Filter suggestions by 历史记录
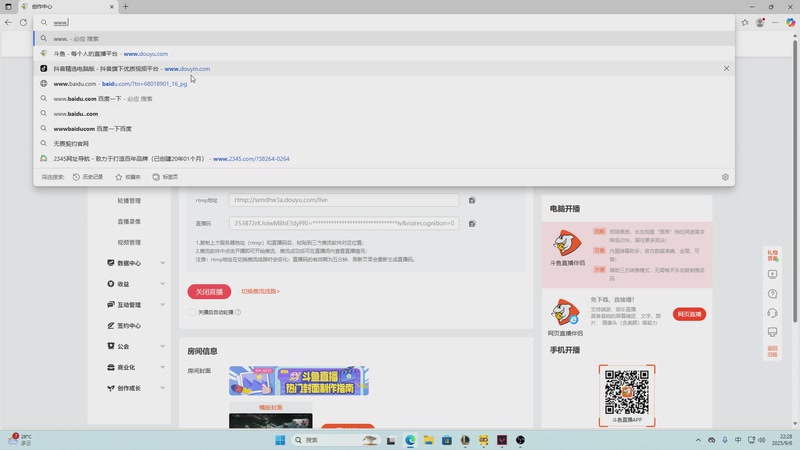 tap(88, 177)
